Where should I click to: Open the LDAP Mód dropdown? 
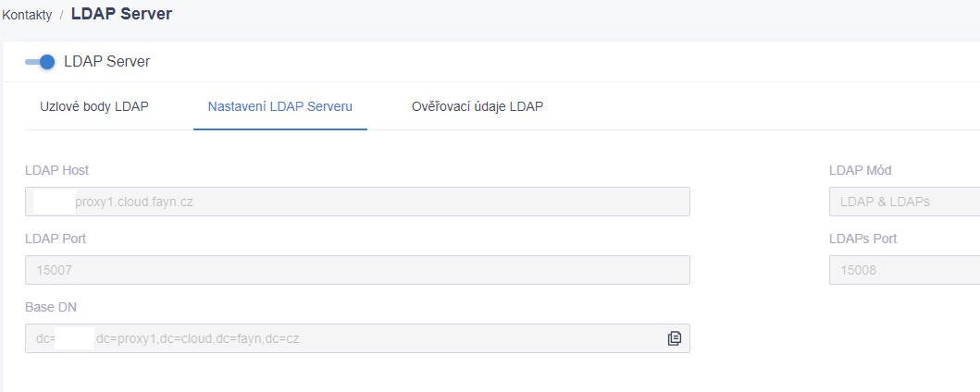point(904,202)
